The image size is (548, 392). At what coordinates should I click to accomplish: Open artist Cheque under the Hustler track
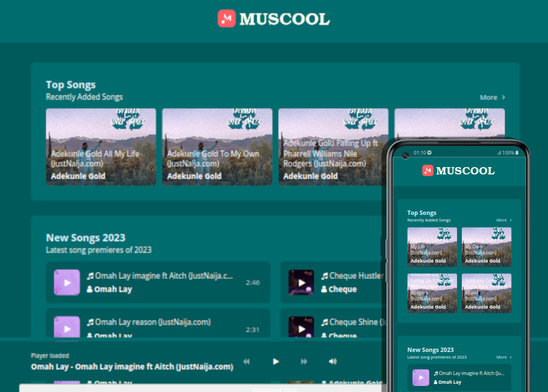(x=342, y=289)
